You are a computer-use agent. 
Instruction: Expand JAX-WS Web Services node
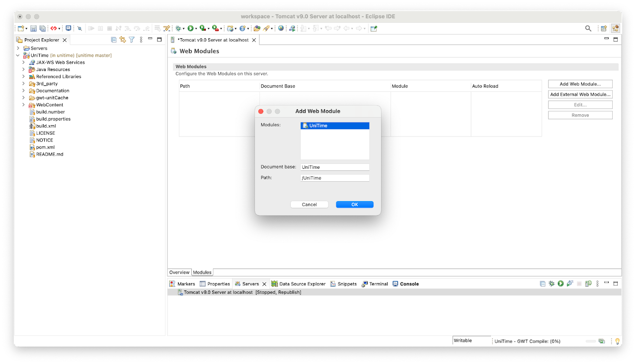[x=23, y=63]
